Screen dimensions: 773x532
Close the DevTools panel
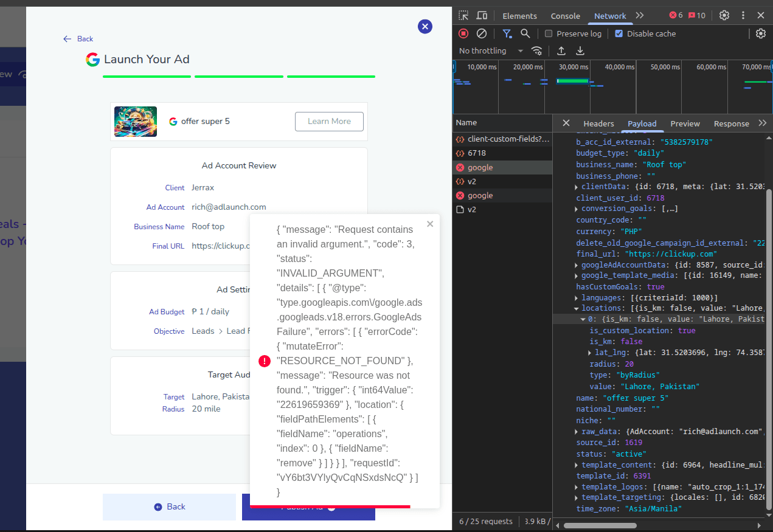[x=761, y=16]
